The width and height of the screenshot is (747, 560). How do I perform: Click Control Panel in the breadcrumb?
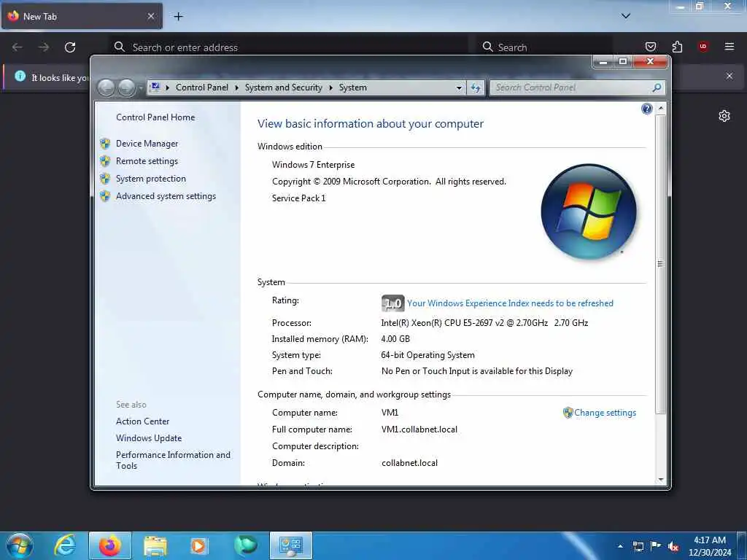[202, 87]
